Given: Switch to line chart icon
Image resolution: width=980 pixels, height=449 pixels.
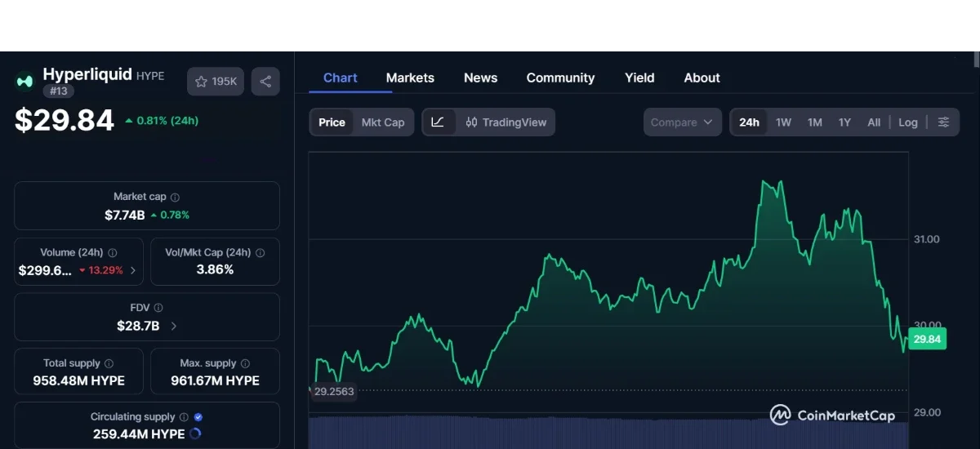Looking at the screenshot, I should coord(439,122).
